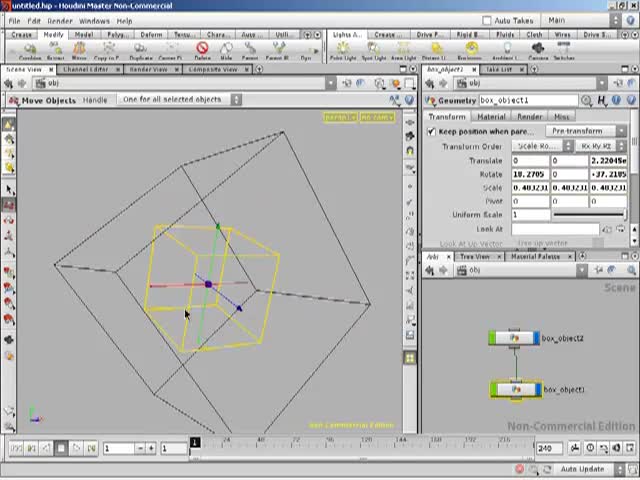Click the stop playback button
640x480 pixels.
click(x=61, y=448)
